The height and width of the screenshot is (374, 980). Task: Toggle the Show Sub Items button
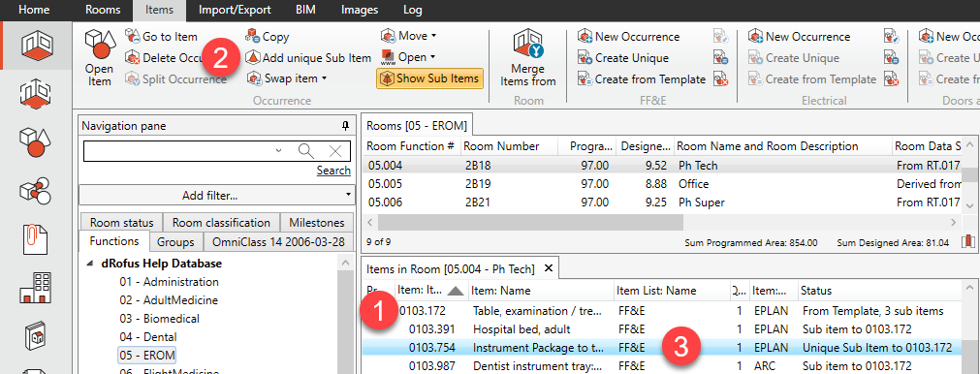point(430,78)
